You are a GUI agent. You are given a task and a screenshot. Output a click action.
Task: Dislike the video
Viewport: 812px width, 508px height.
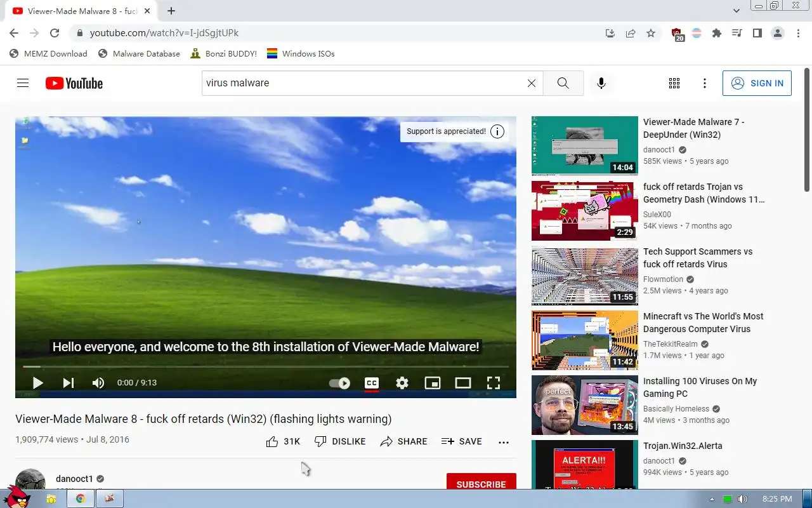pyautogui.click(x=340, y=441)
